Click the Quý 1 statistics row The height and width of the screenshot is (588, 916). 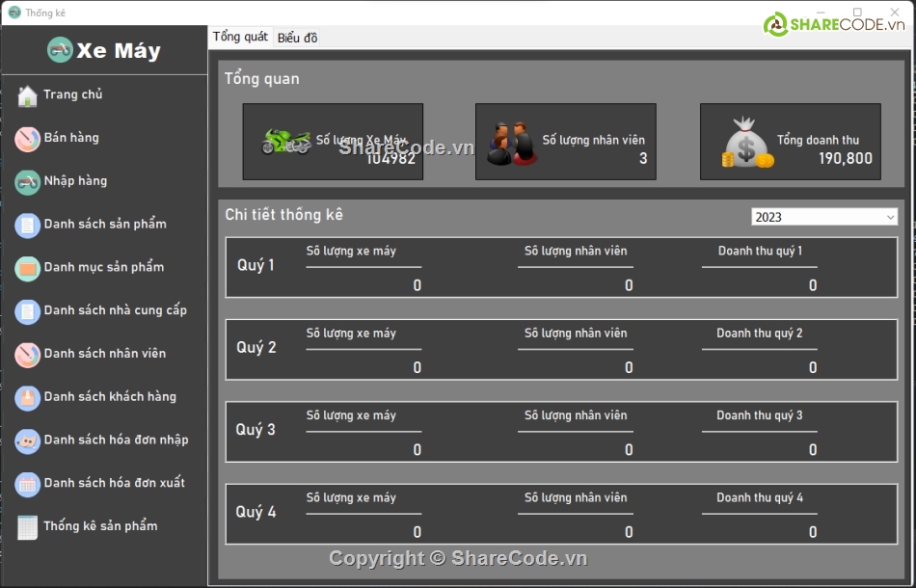(x=561, y=265)
